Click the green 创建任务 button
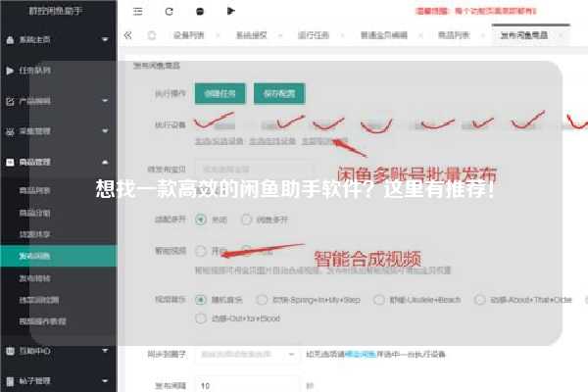Viewport: 588px width, 392px height. (220, 93)
